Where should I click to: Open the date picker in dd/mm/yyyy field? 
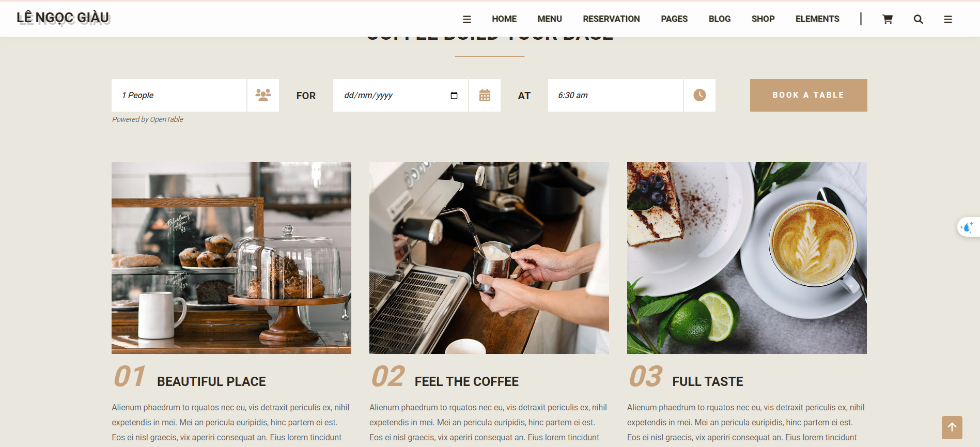pyautogui.click(x=454, y=96)
